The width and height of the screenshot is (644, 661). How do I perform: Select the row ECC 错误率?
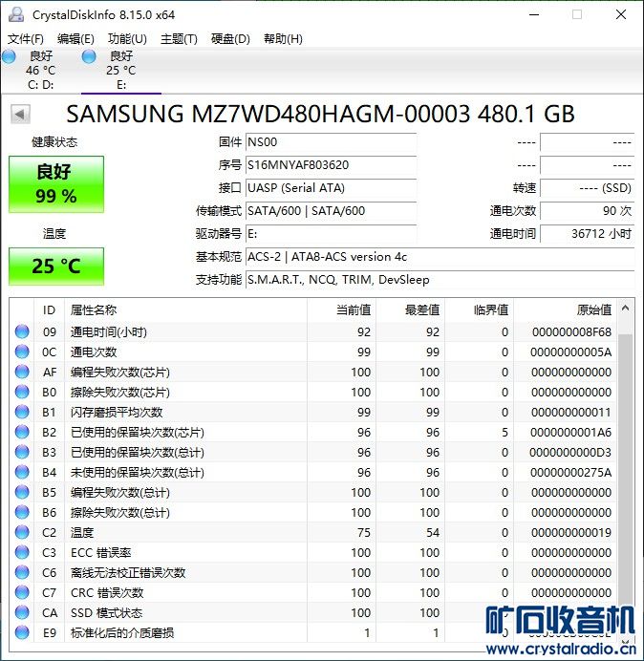313,552
